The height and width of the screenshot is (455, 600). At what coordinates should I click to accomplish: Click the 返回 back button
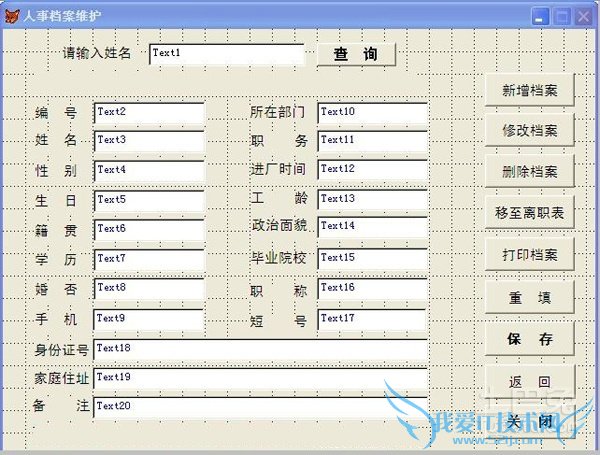click(x=530, y=381)
